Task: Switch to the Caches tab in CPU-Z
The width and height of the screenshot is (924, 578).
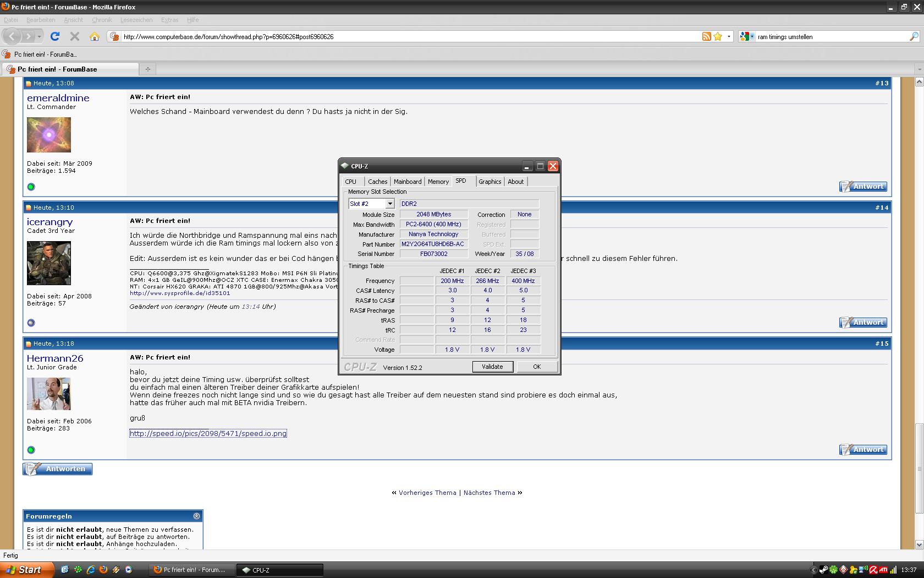Action: click(x=378, y=182)
